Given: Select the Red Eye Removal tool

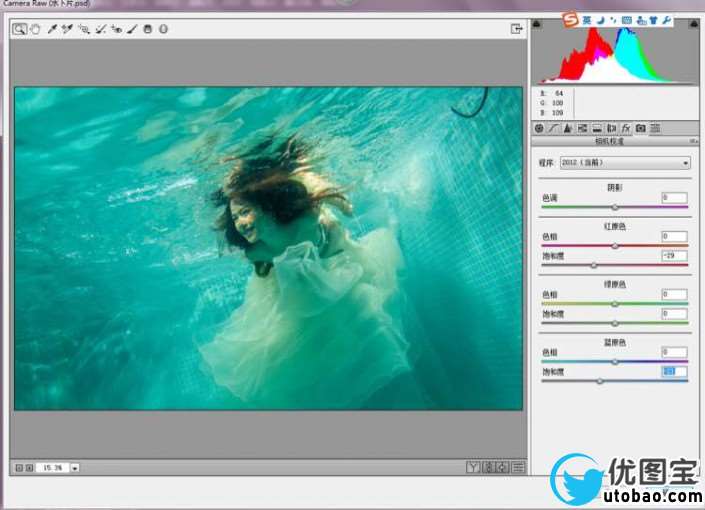Looking at the screenshot, I should pyautogui.click(x=116, y=29).
